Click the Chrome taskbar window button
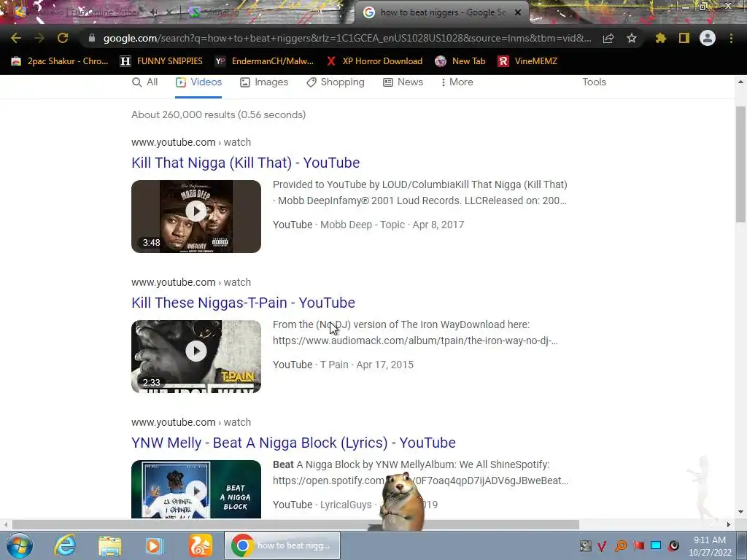The height and width of the screenshot is (560, 747). point(282,545)
